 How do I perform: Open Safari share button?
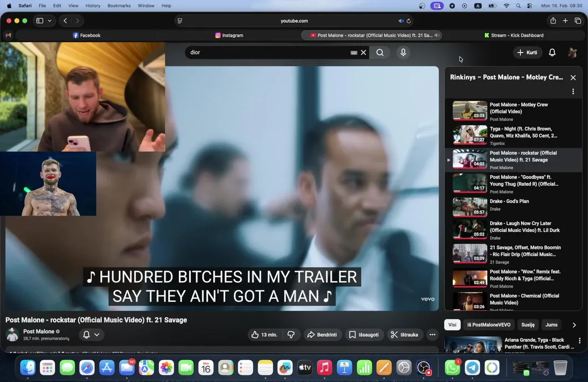(553, 21)
